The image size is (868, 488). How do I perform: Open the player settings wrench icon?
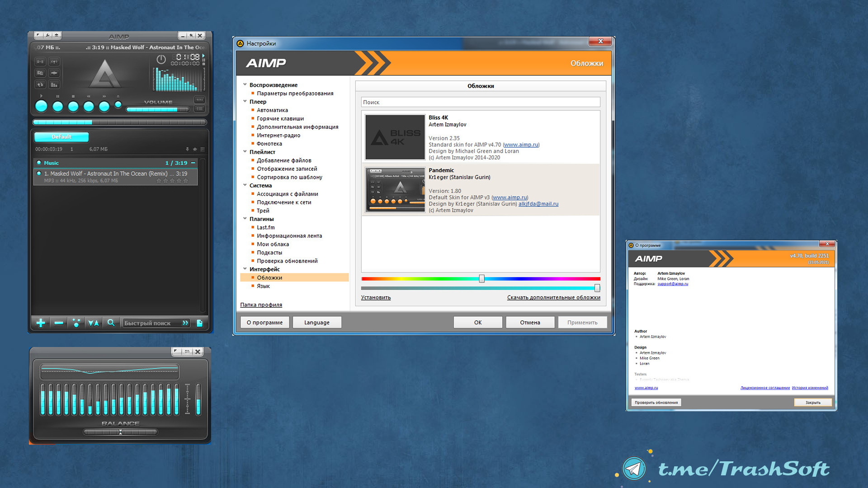pos(47,35)
